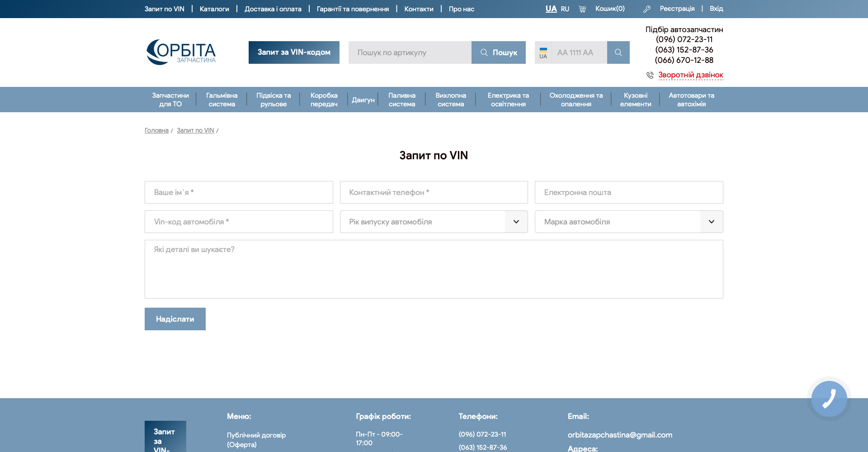This screenshot has width=868, height=452.
Task: Open Каталоги in the top menu
Action: pos(214,9)
